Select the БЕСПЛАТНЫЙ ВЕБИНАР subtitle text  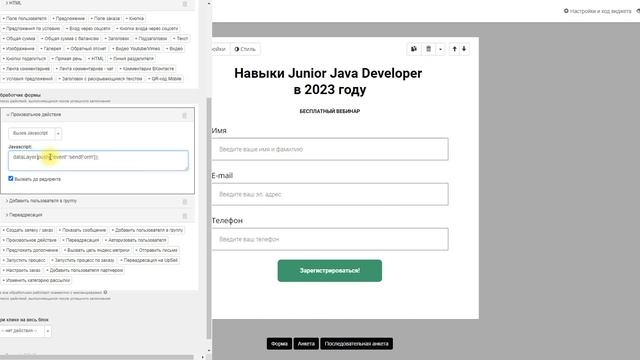(x=330, y=111)
